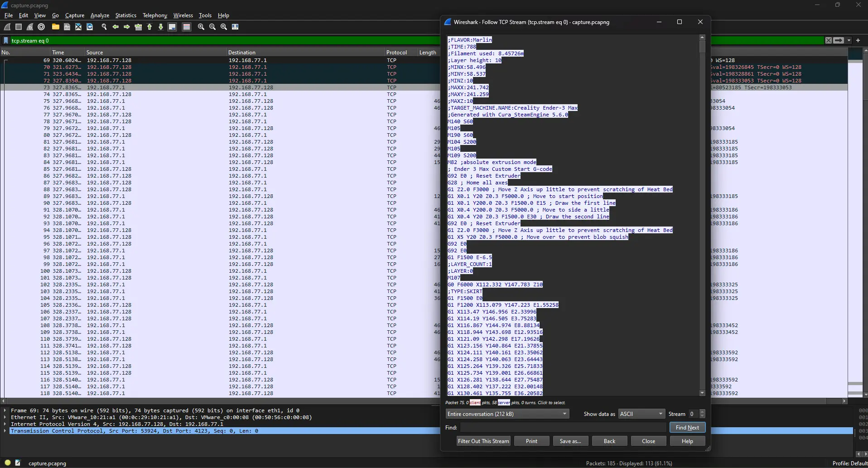Screen dimensions: 868x468
Task: Go to the last packet
Action: (161, 27)
